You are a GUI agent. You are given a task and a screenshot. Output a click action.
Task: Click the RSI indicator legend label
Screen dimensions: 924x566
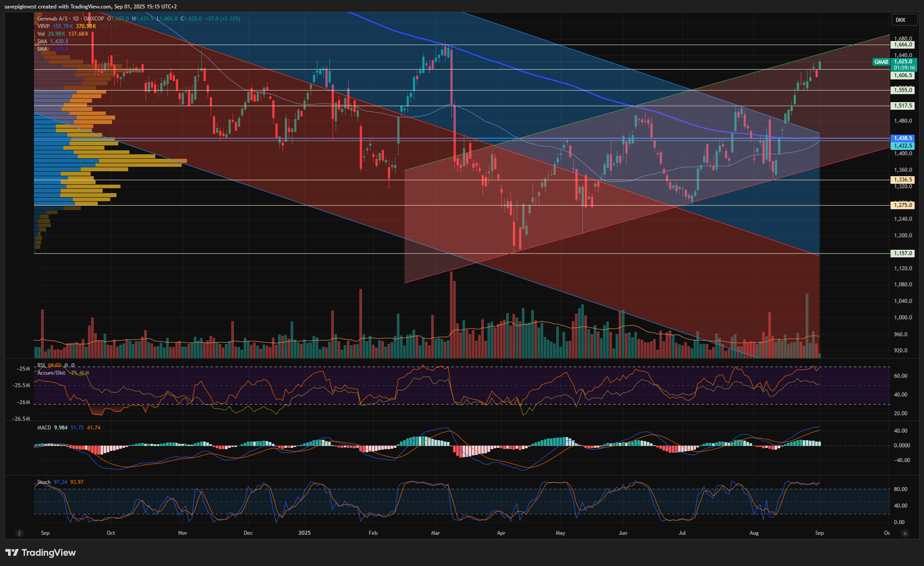point(42,365)
